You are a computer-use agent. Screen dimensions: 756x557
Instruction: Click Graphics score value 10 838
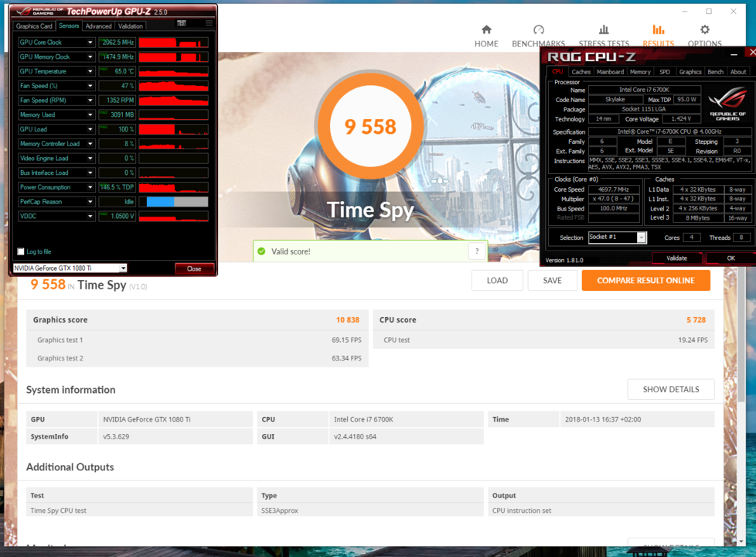click(347, 320)
